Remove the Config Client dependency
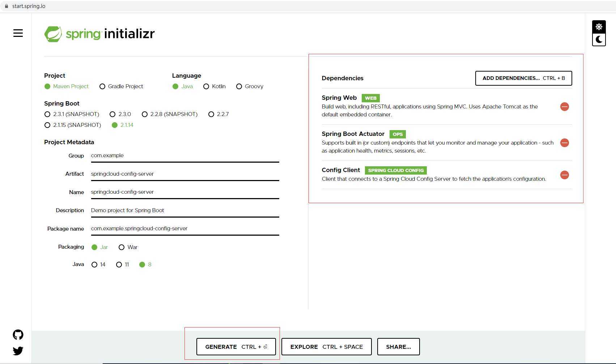The width and height of the screenshot is (616, 364). 564,175
